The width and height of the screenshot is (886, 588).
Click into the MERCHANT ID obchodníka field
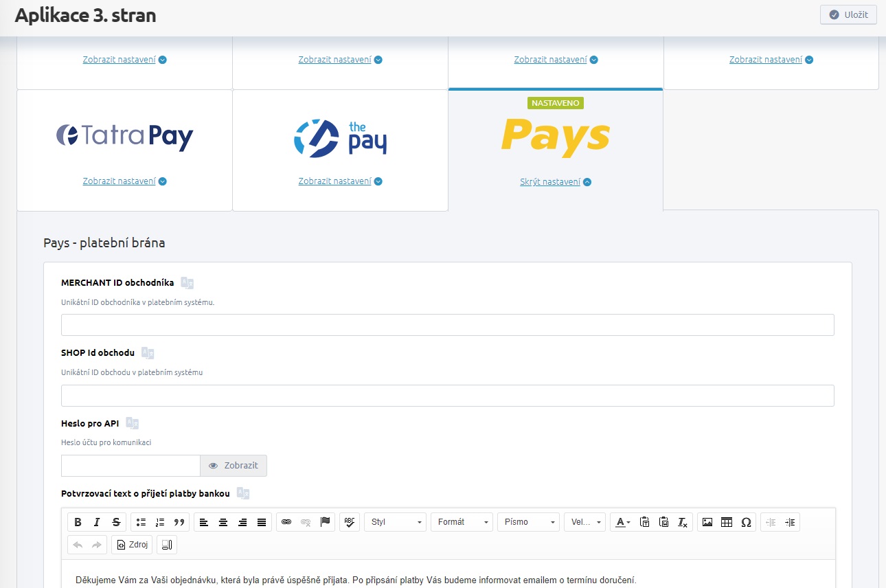pyautogui.click(x=448, y=325)
